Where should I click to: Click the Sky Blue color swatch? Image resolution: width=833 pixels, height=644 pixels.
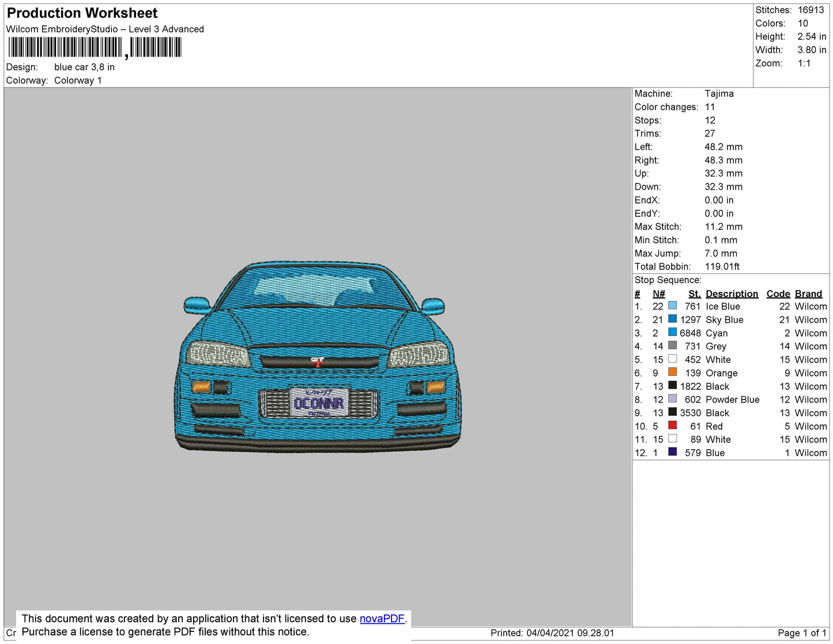[672, 319]
